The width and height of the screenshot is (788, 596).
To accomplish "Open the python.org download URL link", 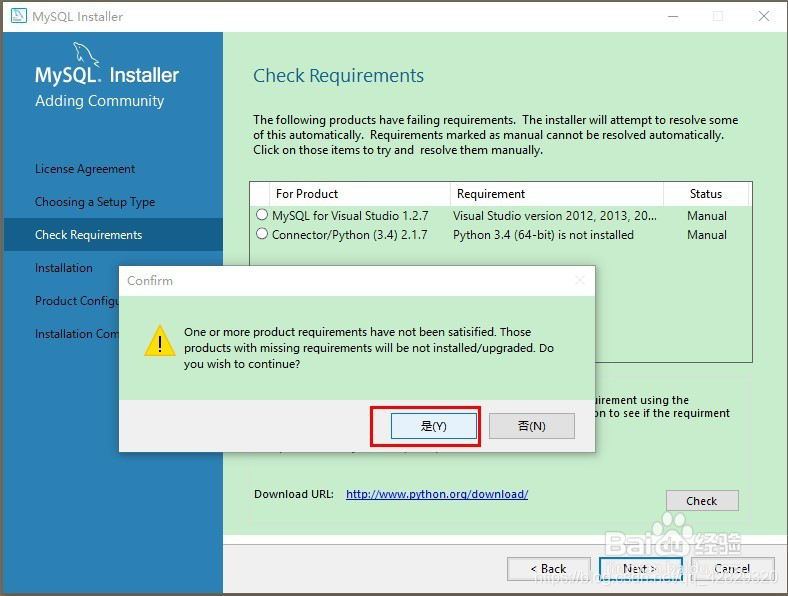I will click(437, 494).
